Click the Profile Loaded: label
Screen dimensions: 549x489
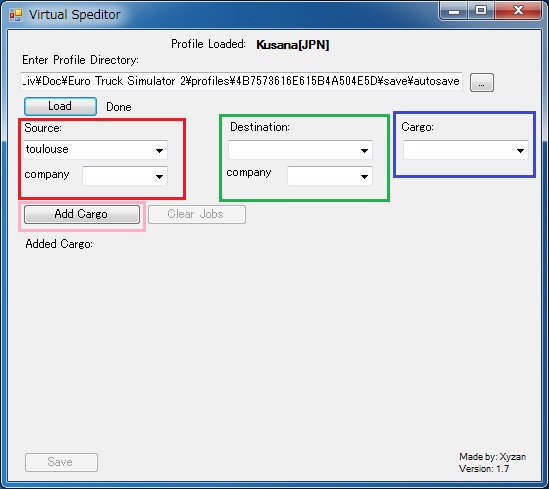[x=208, y=44]
